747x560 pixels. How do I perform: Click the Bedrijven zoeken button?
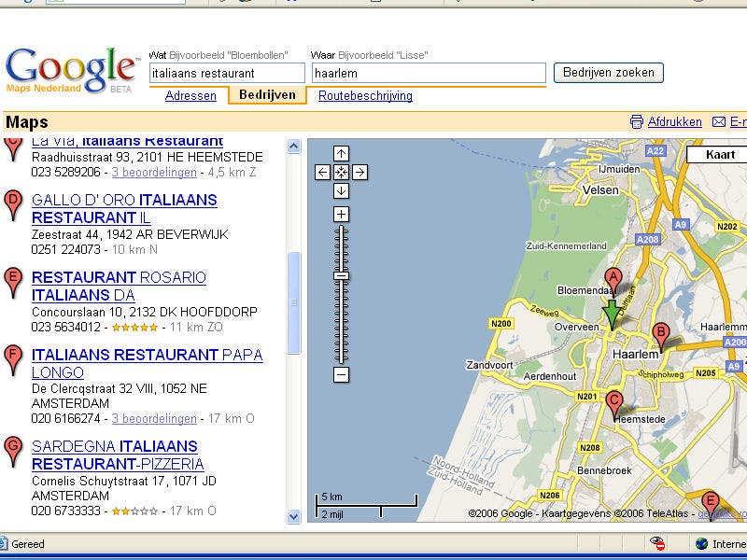click(x=608, y=72)
